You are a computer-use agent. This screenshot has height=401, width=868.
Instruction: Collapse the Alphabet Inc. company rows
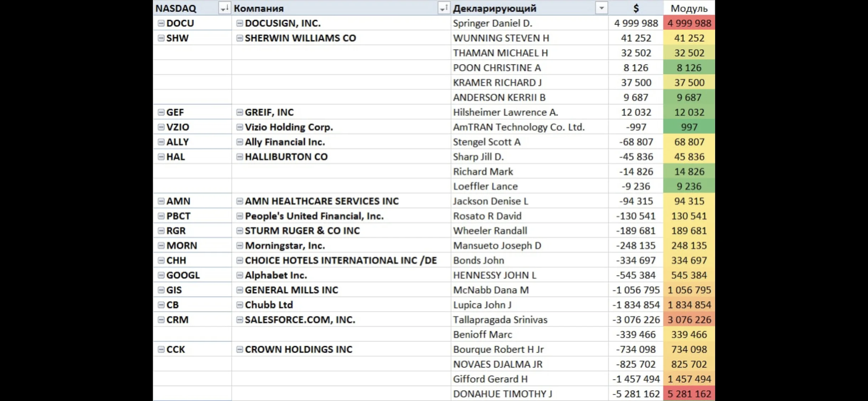point(239,275)
